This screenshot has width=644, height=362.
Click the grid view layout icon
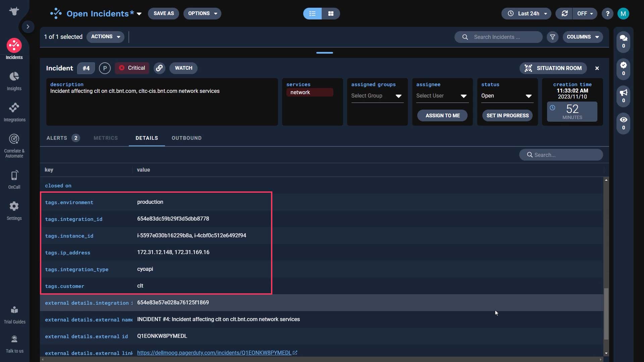[x=330, y=13]
